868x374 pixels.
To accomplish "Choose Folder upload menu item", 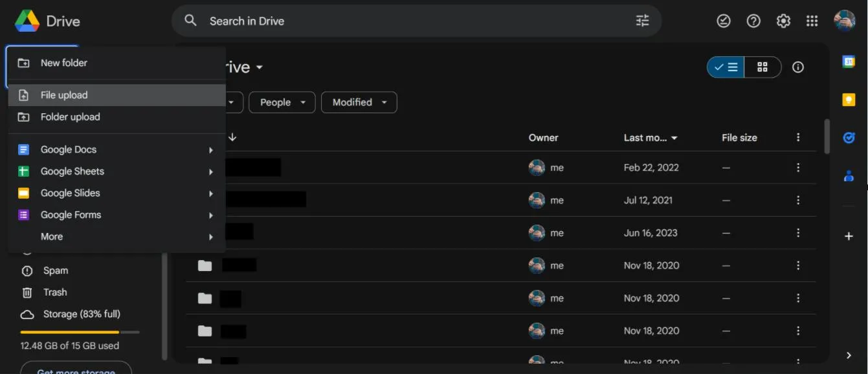I will 117,117.
